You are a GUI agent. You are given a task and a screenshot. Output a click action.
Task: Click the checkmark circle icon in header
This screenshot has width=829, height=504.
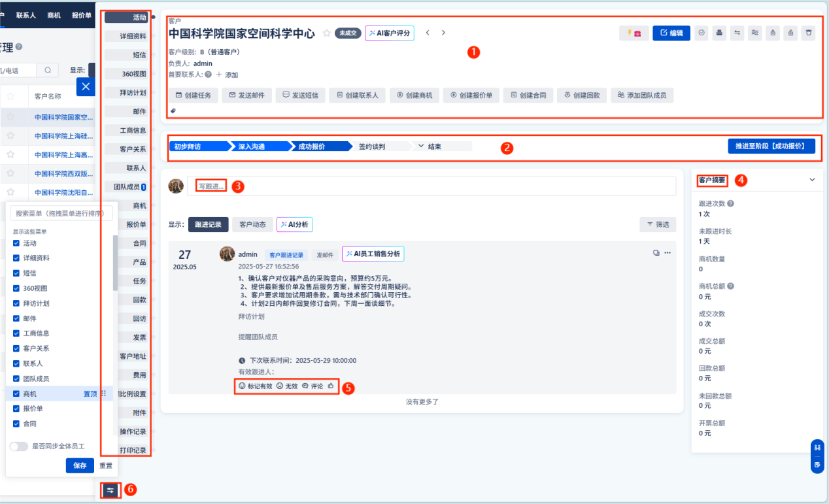pyautogui.click(x=702, y=33)
